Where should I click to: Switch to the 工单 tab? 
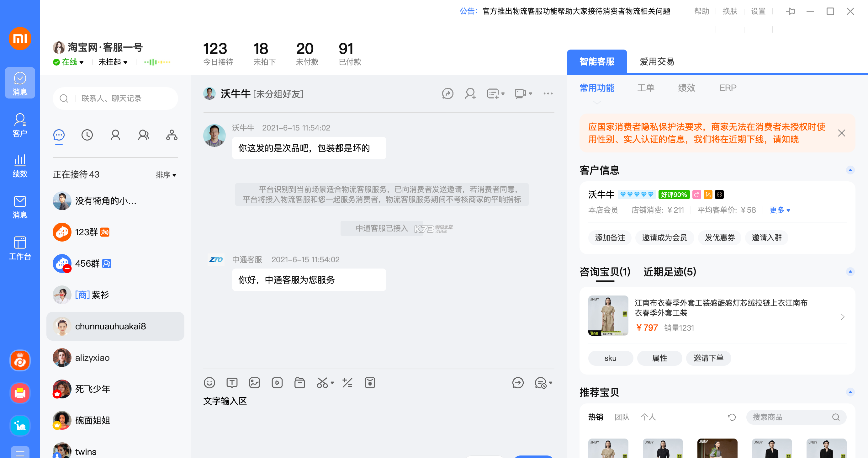[x=646, y=88]
